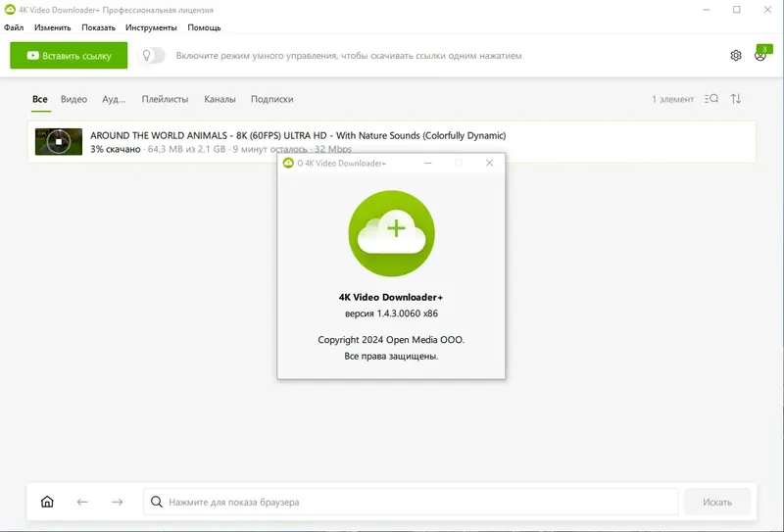Viewport: 784px width, 532px height.
Task: Click the Искать button
Action: (717, 502)
